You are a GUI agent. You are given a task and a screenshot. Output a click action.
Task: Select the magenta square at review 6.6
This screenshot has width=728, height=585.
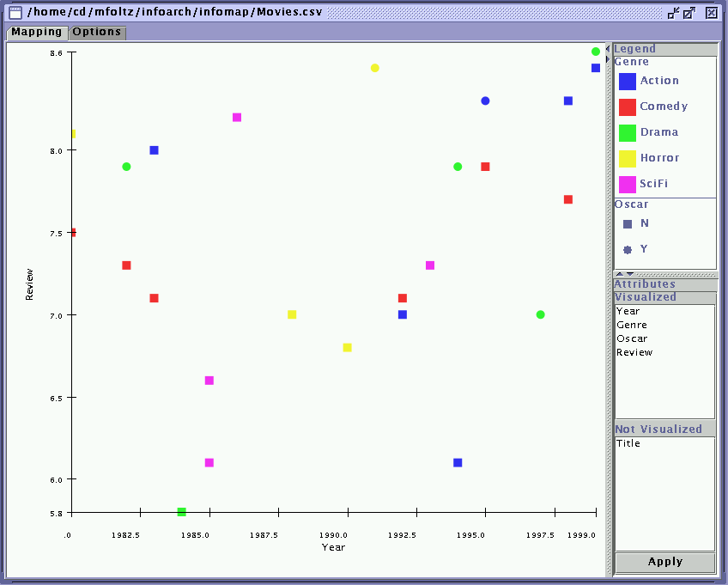209,381
